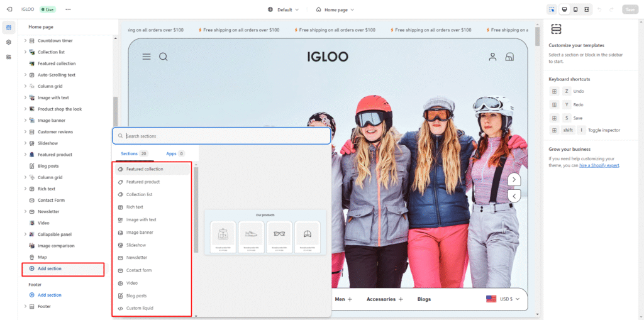Image resolution: width=644 pixels, height=320 pixels.
Task: Expand the Slideshow section in sidebar
Action: pos(25,143)
